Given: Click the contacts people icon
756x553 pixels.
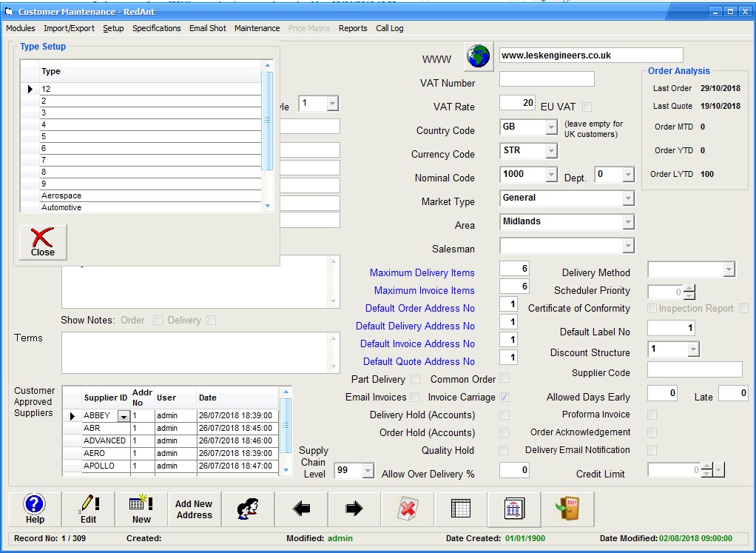Looking at the screenshot, I should (248, 509).
